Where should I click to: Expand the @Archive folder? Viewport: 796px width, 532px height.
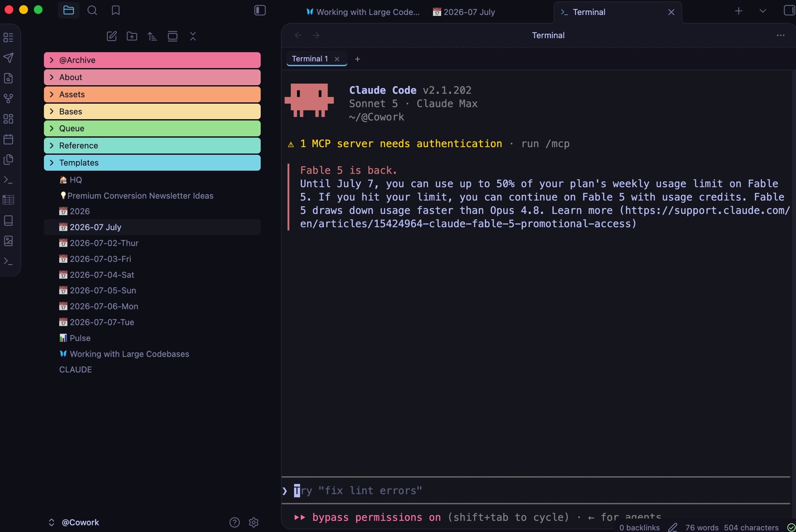click(x=152, y=60)
